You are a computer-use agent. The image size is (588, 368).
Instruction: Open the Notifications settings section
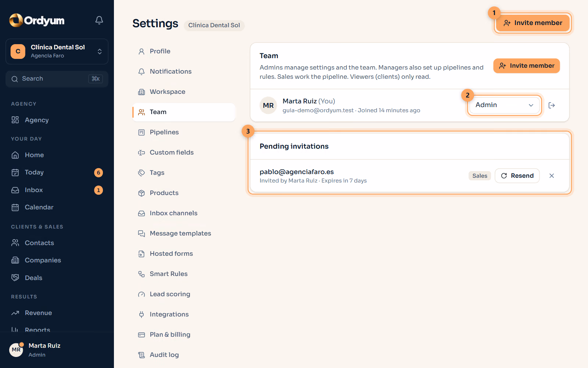point(184,71)
